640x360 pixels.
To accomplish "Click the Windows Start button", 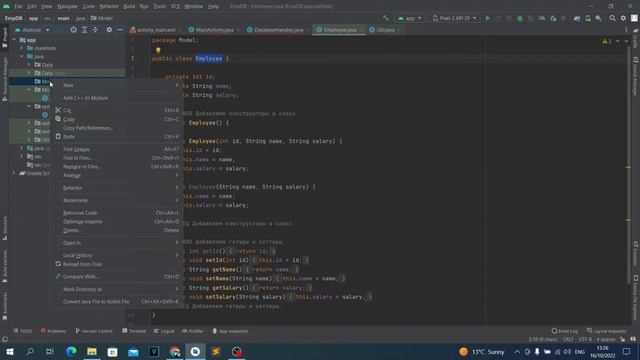I will point(10,351).
